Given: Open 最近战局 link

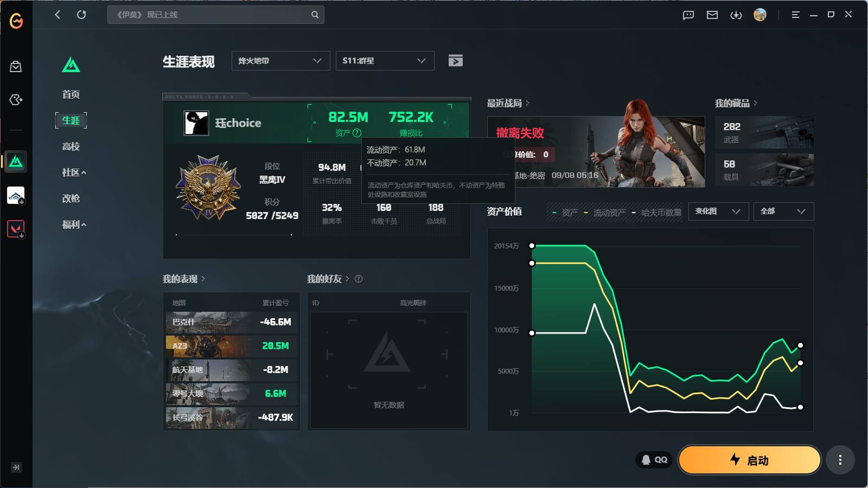Looking at the screenshot, I should pyautogui.click(x=508, y=103).
